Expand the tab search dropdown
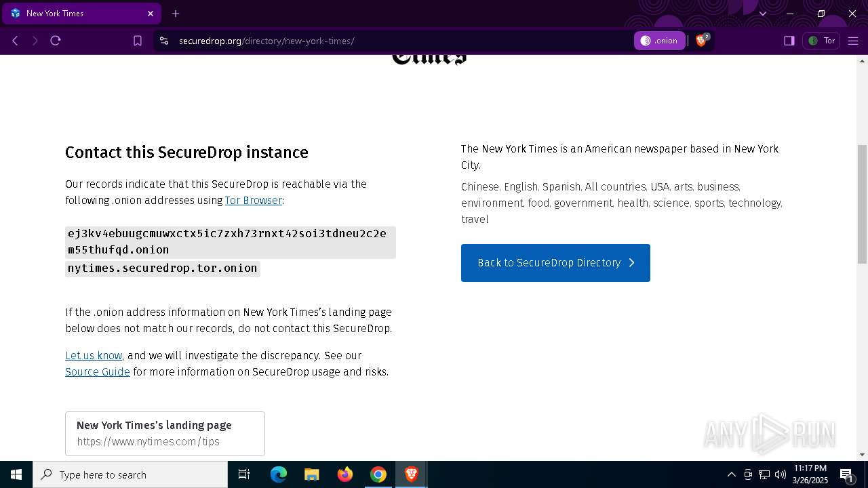Image resolution: width=868 pixels, height=488 pixels. click(763, 14)
